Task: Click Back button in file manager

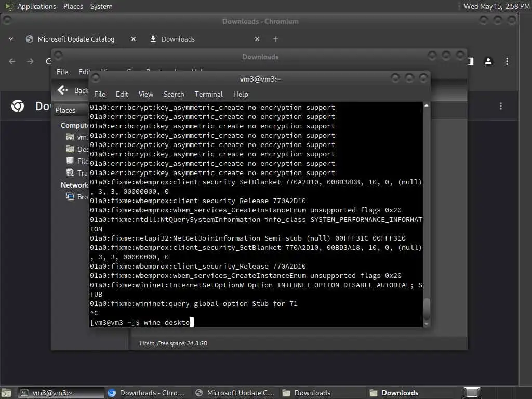Action: tap(73, 90)
